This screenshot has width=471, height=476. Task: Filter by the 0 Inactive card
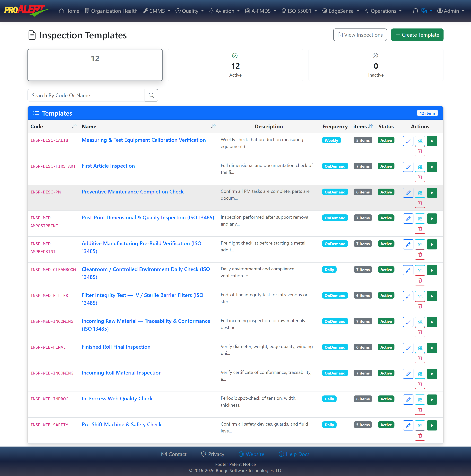(x=376, y=65)
